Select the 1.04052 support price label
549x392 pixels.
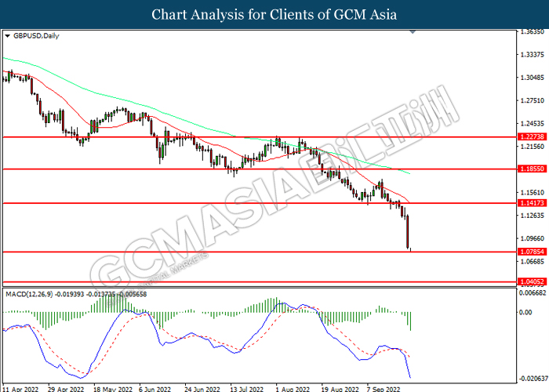(532, 281)
